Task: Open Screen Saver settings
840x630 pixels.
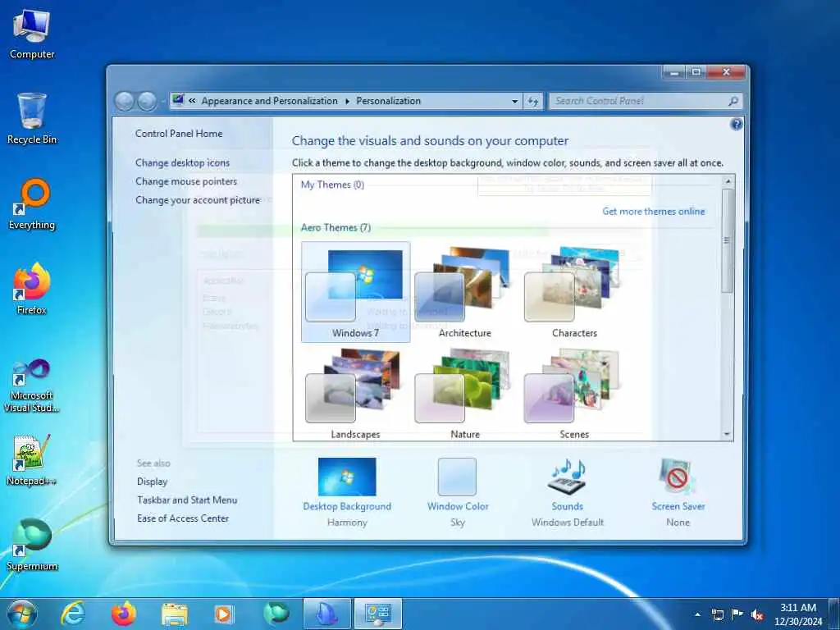Action: point(678,492)
